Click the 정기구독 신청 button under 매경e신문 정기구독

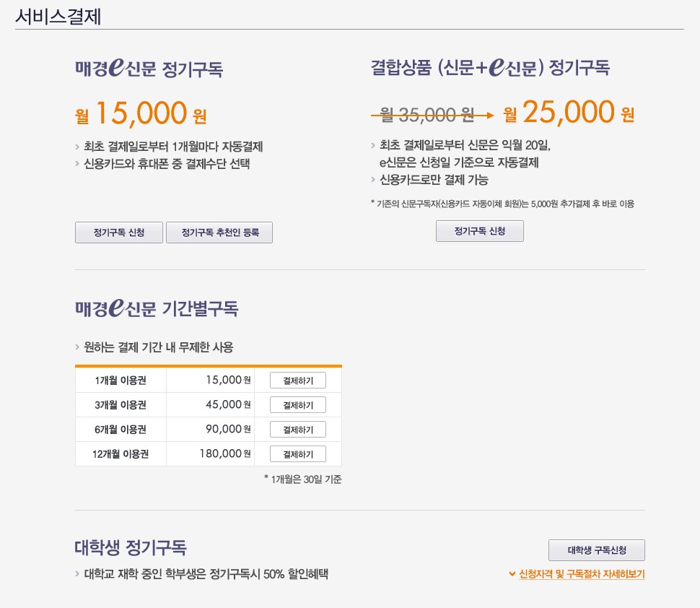(118, 232)
